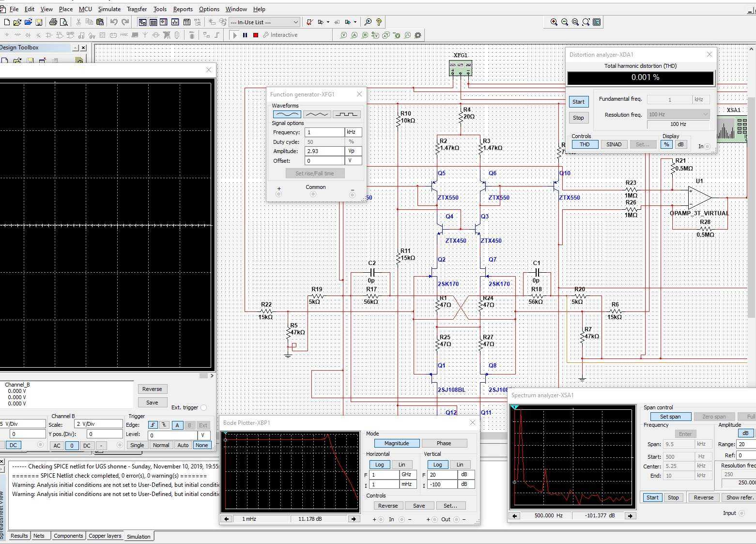756x544 pixels.
Task: Open the Reports menu
Action: point(183,9)
